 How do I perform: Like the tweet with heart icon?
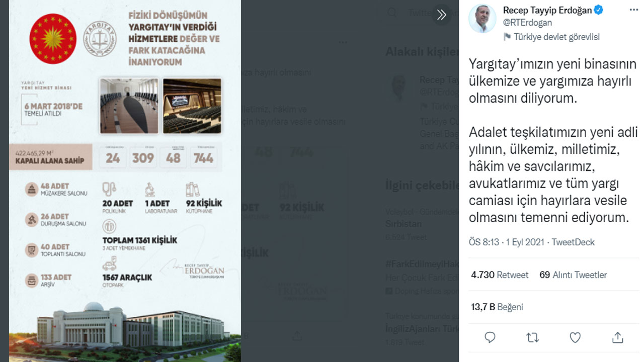click(575, 337)
